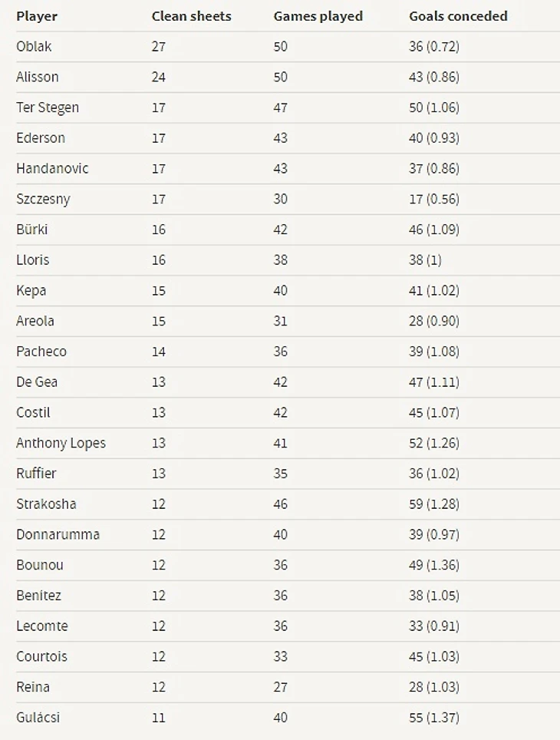560x740 pixels.
Task: Click the Goals conceded column header
Action: 458,16
